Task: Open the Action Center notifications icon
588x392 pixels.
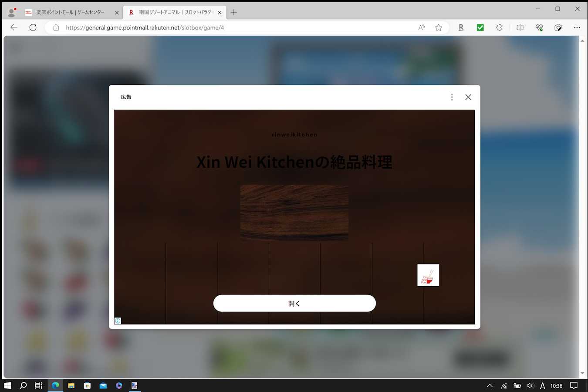Action: click(574, 385)
